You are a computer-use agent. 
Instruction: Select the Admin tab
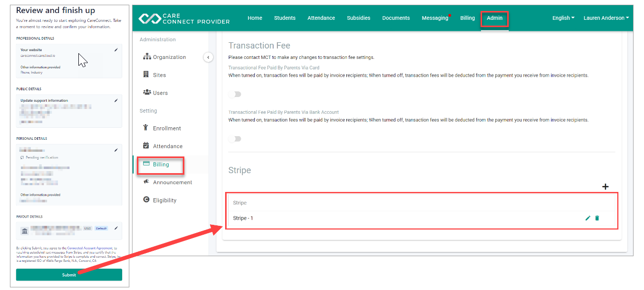pos(495,18)
